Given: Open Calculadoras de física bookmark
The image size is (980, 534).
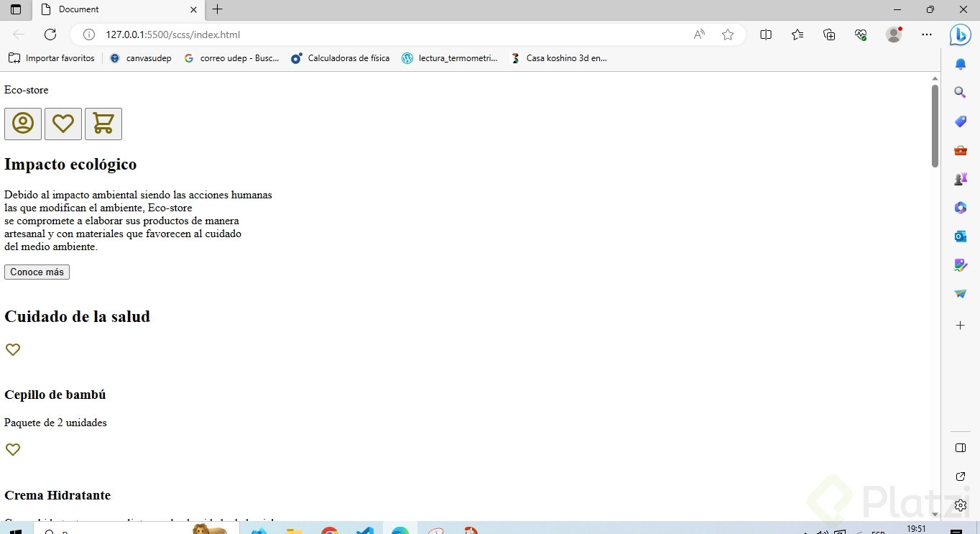Looking at the screenshot, I should (x=341, y=58).
